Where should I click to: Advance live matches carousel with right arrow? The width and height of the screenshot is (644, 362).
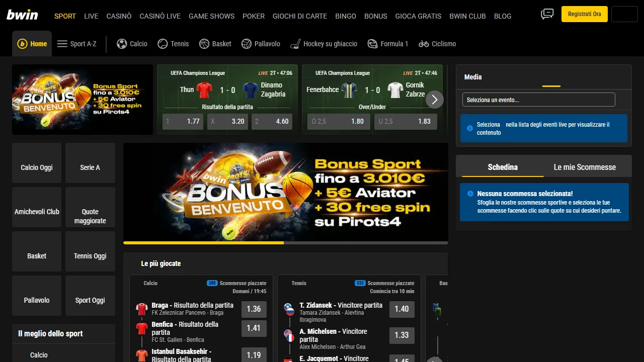click(x=435, y=100)
